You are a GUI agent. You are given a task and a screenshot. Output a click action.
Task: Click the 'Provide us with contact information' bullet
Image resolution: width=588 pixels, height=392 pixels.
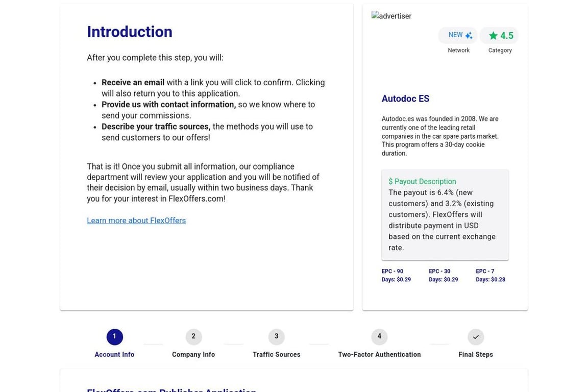[208, 110]
